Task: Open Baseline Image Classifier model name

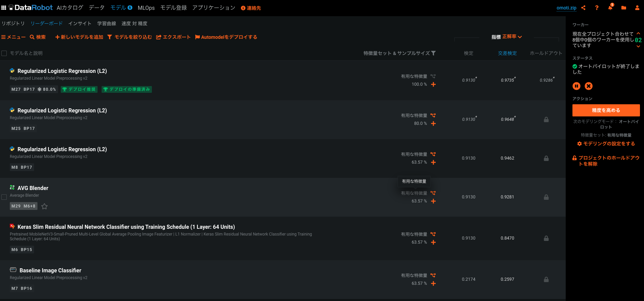Action: tap(50, 270)
